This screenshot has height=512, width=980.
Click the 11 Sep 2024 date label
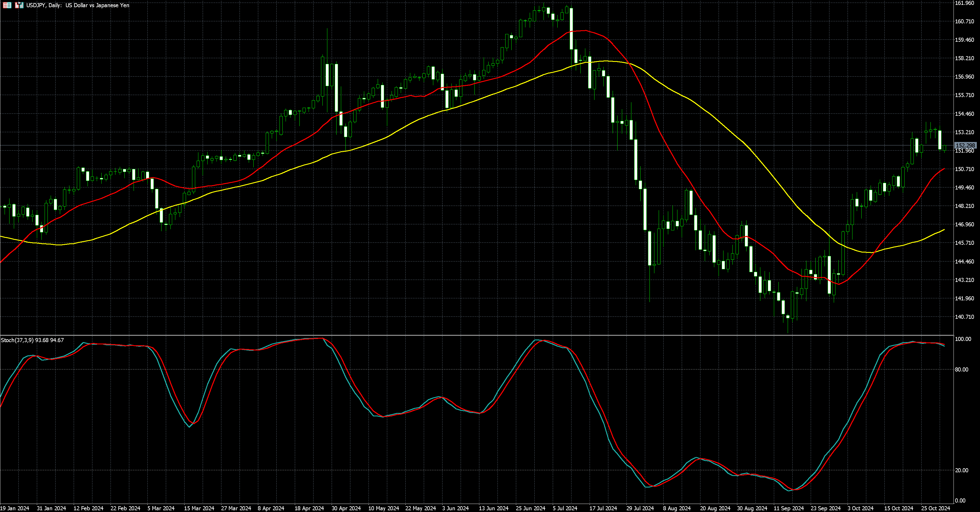pos(789,508)
